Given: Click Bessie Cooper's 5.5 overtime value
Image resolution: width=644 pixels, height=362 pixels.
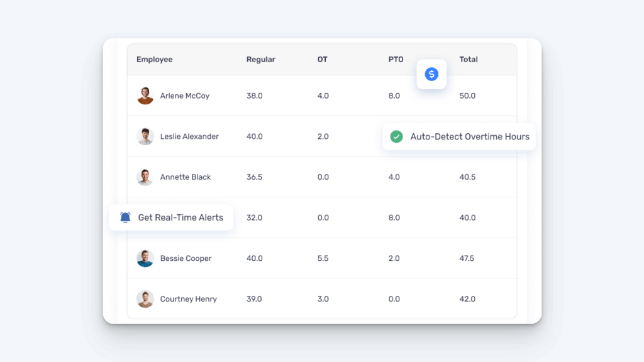Looking at the screenshot, I should tap(323, 258).
